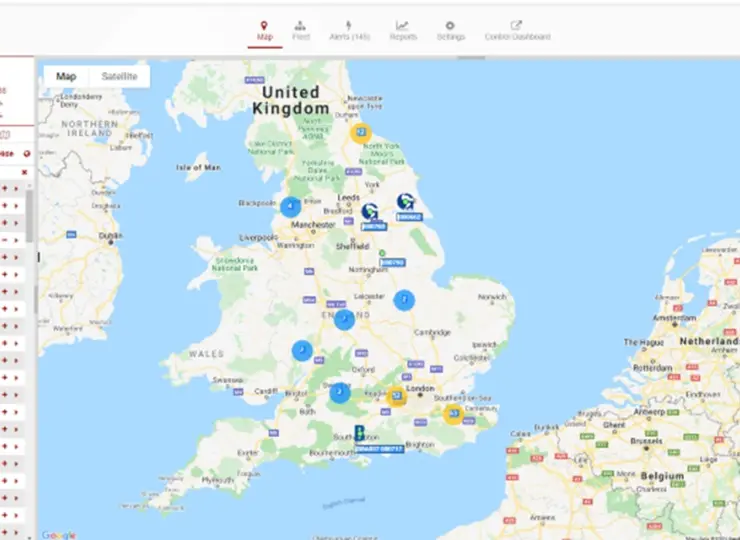Open the Alerts tab
The image size is (740, 540).
[349, 31]
